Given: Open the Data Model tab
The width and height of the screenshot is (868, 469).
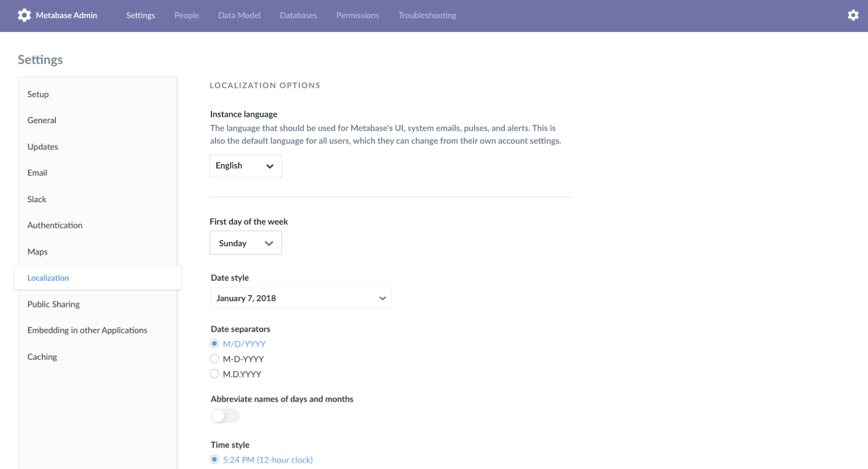Looking at the screenshot, I should pos(239,16).
